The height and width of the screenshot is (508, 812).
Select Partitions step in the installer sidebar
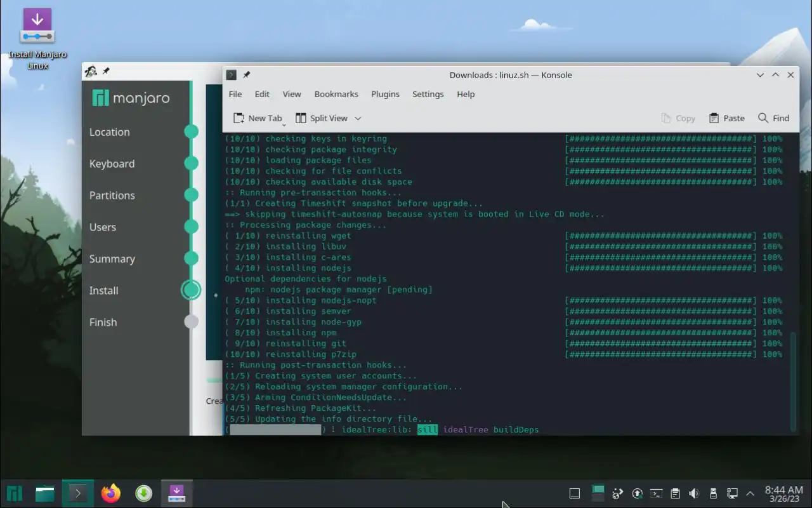coord(112,196)
